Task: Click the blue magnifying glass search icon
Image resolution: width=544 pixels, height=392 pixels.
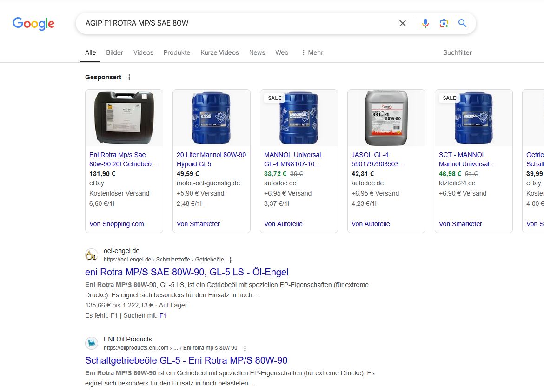Action: point(462,23)
